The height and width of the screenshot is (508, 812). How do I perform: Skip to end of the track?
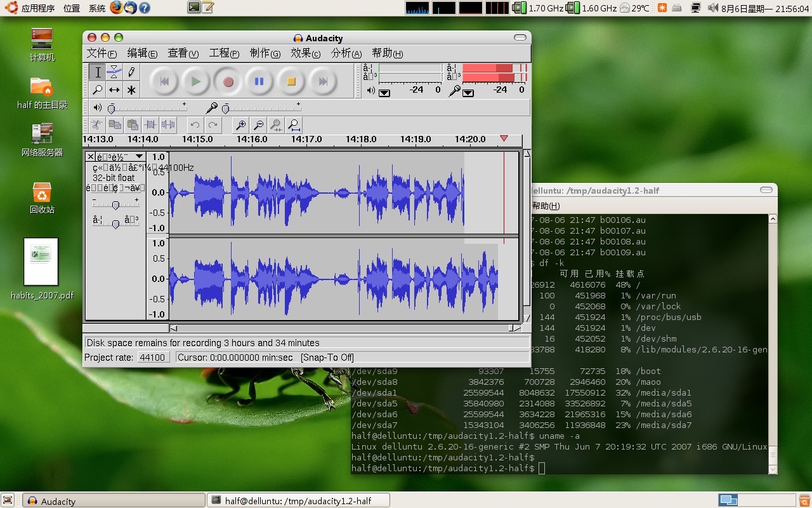(x=323, y=81)
